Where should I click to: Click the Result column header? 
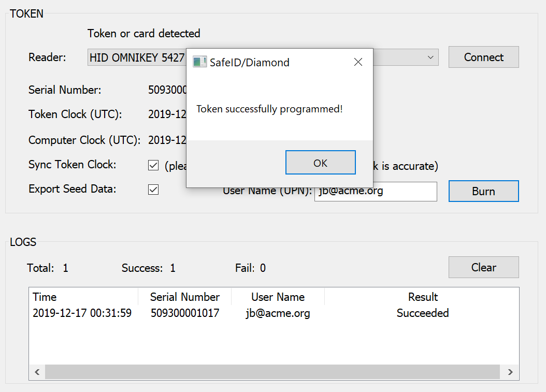pyautogui.click(x=422, y=297)
